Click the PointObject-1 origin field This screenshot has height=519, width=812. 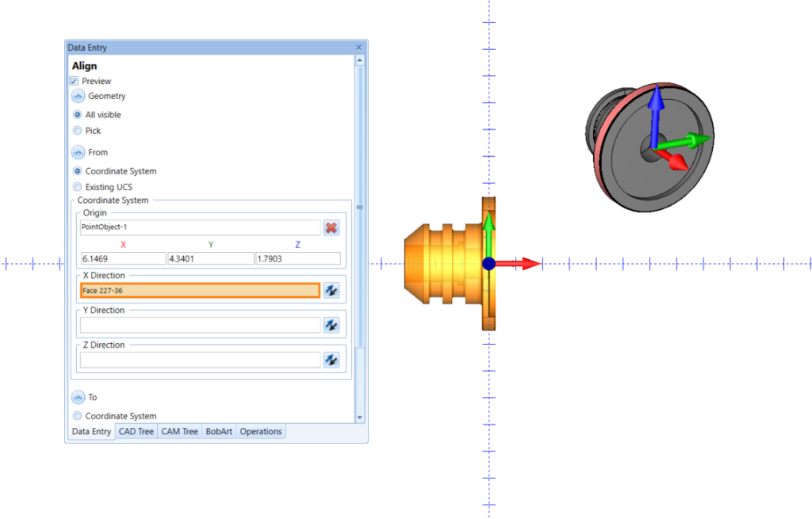click(x=198, y=227)
